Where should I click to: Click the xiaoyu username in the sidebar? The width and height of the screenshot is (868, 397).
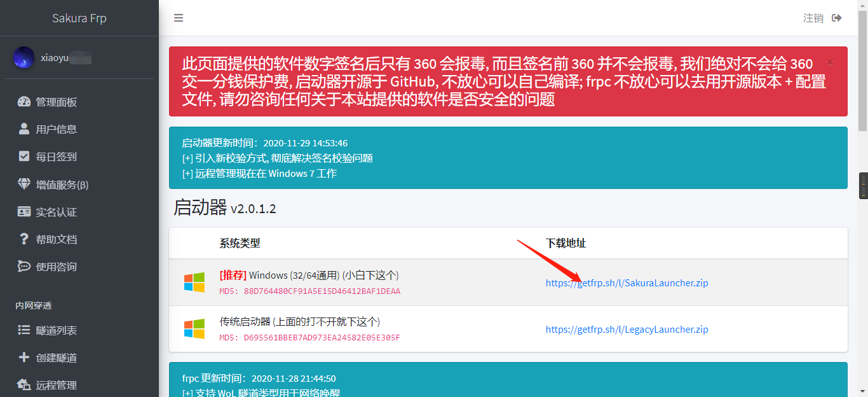coord(66,58)
